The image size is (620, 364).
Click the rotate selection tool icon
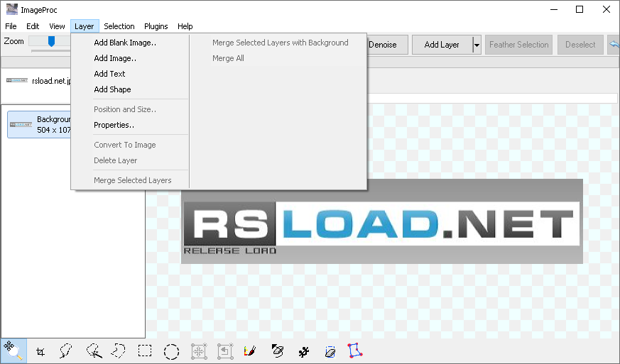[225, 351]
